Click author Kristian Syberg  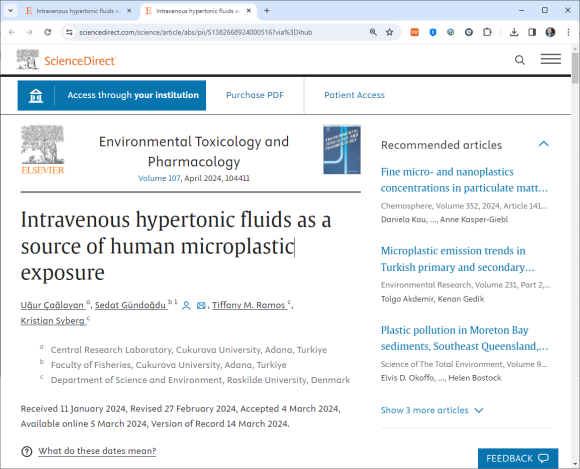53,321
